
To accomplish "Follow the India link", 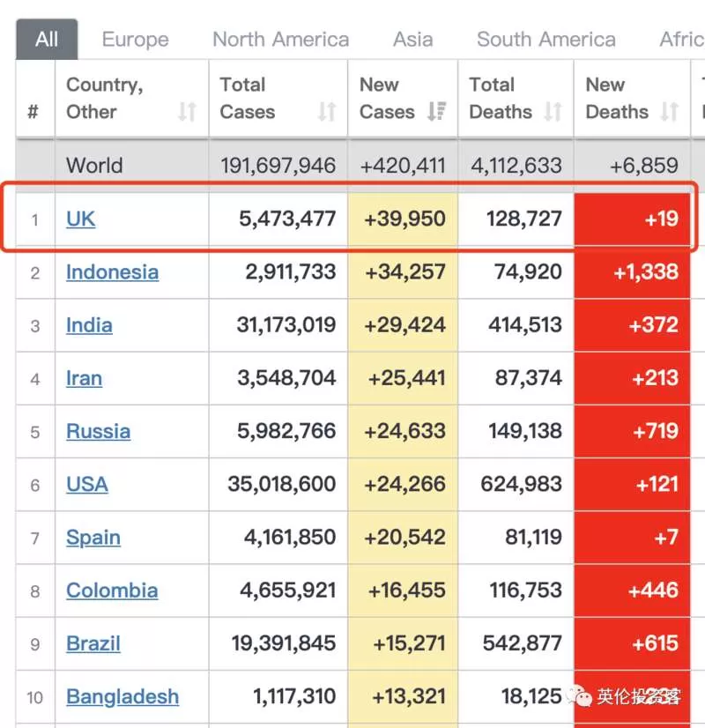I will [x=89, y=325].
